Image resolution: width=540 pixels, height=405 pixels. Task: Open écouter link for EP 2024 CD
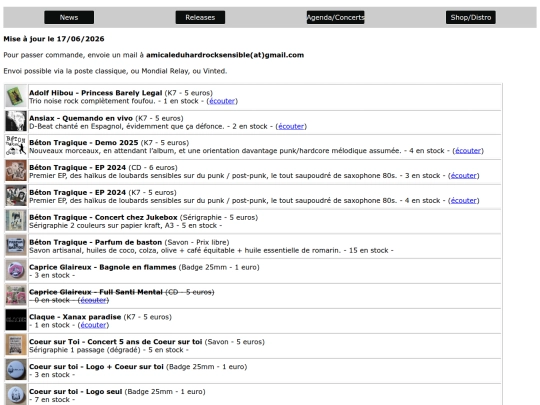click(464, 176)
